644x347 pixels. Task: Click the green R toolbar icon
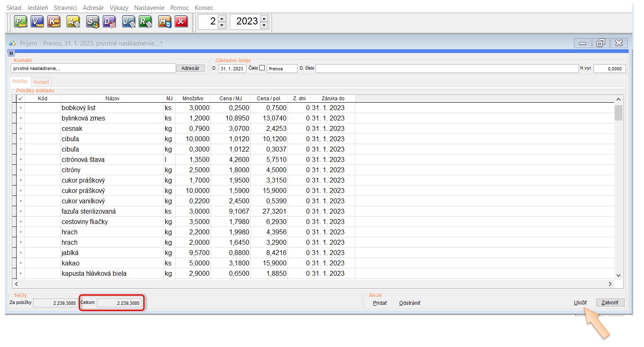[x=145, y=22]
